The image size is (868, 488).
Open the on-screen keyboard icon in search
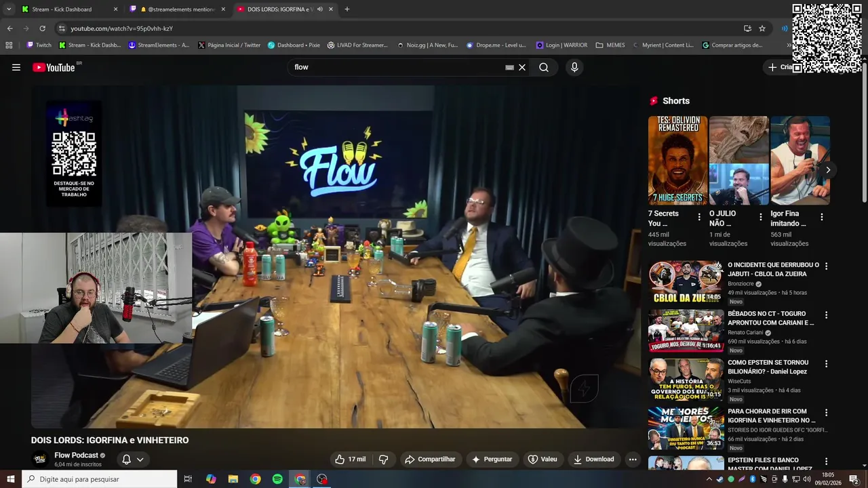[509, 67]
